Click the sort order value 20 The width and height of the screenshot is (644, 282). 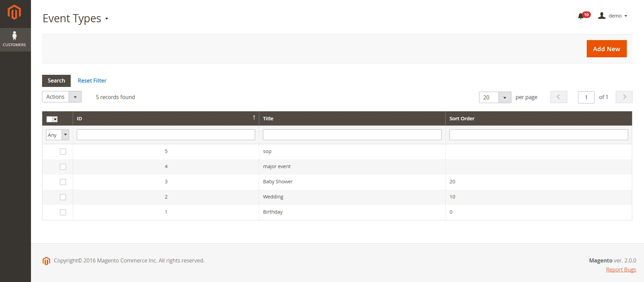452,182
